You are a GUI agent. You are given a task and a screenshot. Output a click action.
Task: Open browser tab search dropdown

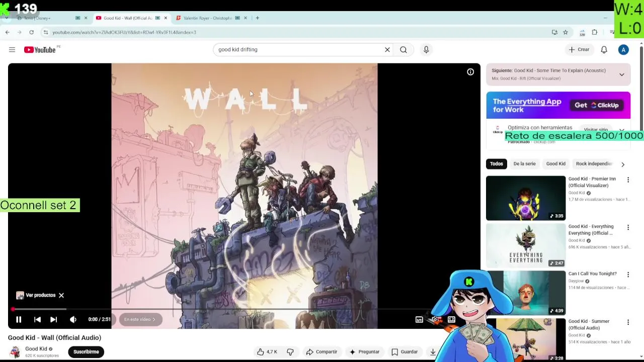pos(6,18)
